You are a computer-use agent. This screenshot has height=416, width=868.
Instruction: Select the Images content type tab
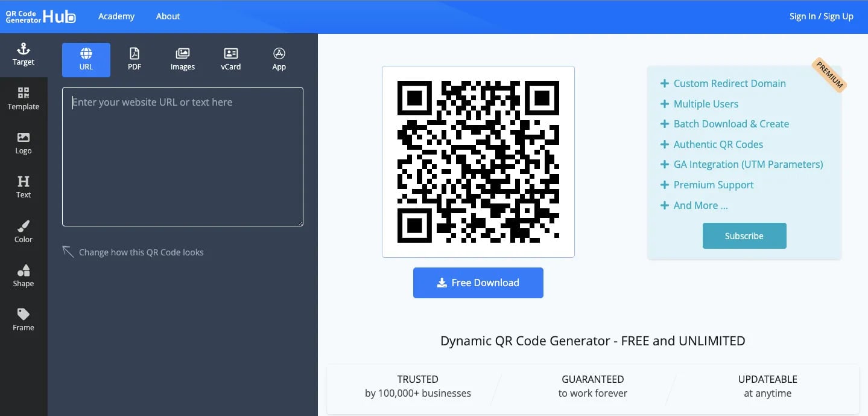pos(183,60)
